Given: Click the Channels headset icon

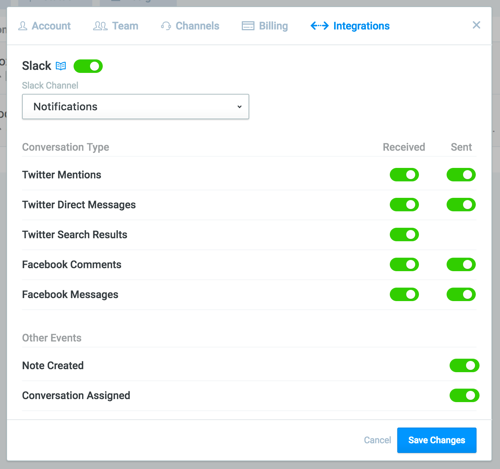Looking at the screenshot, I should coord(166,26).
